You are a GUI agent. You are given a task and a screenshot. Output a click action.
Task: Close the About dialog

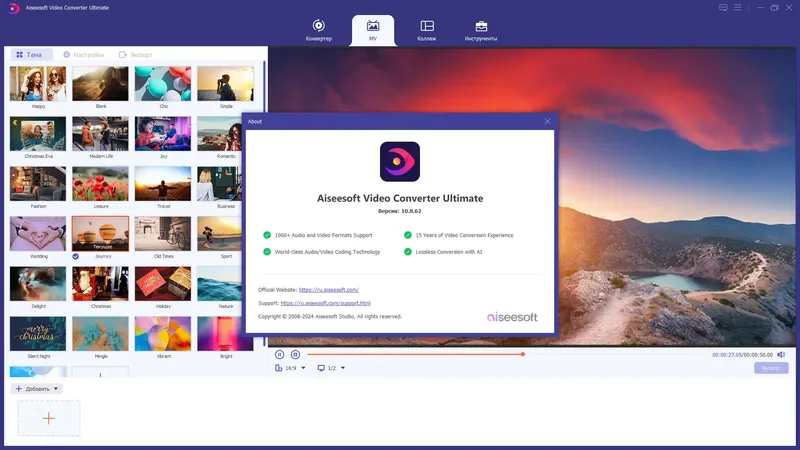[x=547, y=121]
